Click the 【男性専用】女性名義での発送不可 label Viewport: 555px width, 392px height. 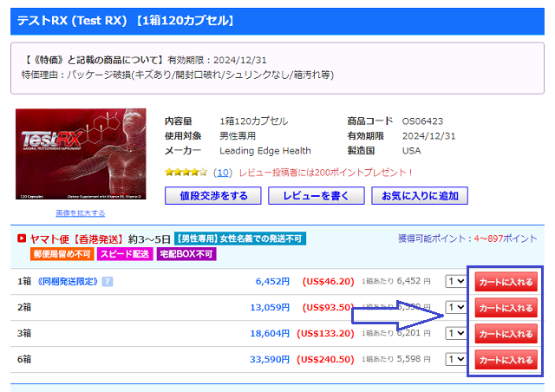(x=240, y=238)
